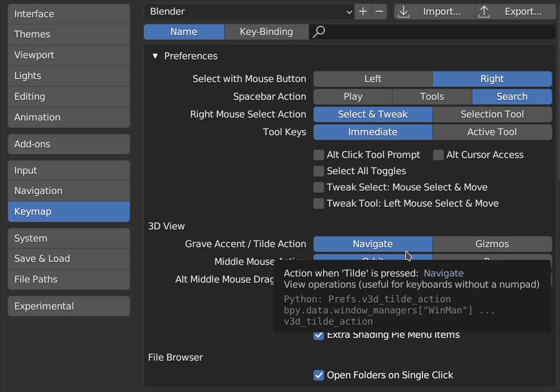Click the plus icon to add keymap preset
Screen dimensions: 560x392
[x=363, y=12]
